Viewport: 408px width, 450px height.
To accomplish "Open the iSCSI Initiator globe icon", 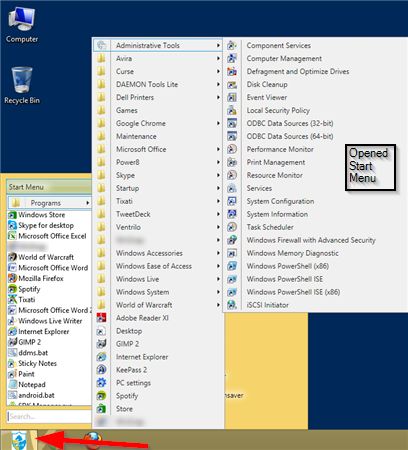I will click(x=232, y=305).
